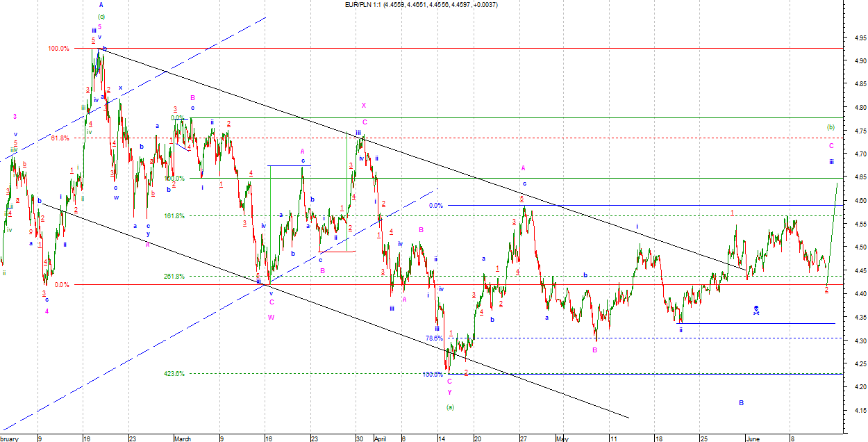Click the green 161.8% extension label
868x442 pixels.
[174, 216]
